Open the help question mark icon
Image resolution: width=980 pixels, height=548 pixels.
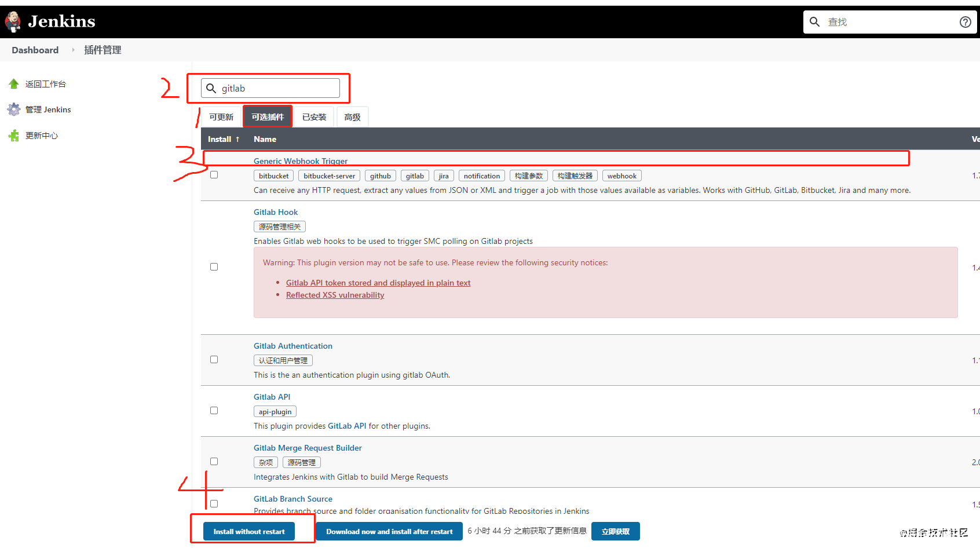pos(965,21)
